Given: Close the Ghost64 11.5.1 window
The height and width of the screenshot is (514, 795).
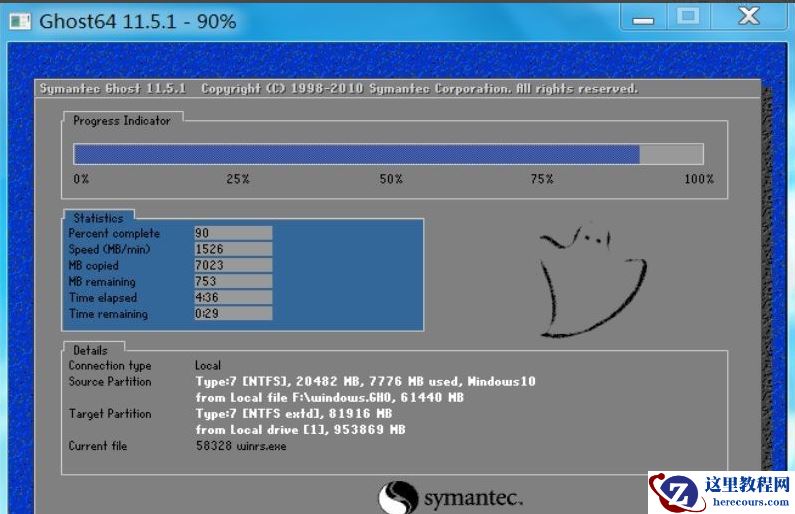Looking at the screenshot, I should (749, 17).
